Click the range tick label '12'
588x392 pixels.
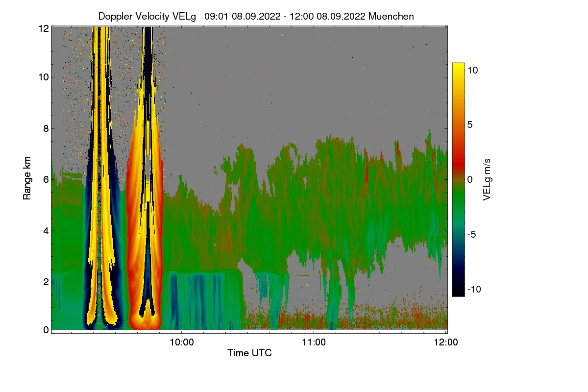44,29
